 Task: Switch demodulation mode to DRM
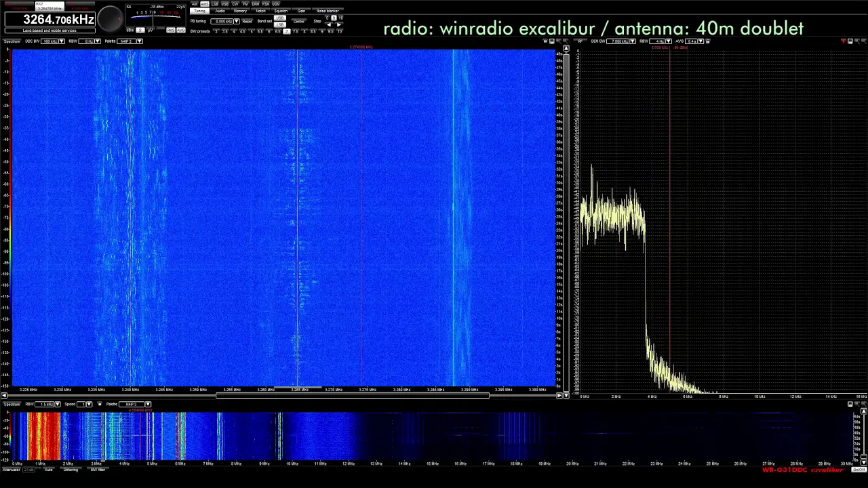coord(256,3)
